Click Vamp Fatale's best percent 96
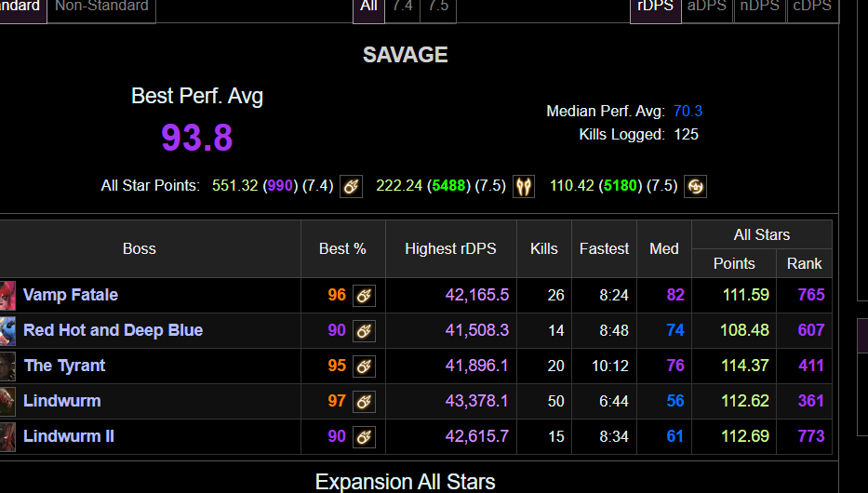 click(337, 295)
